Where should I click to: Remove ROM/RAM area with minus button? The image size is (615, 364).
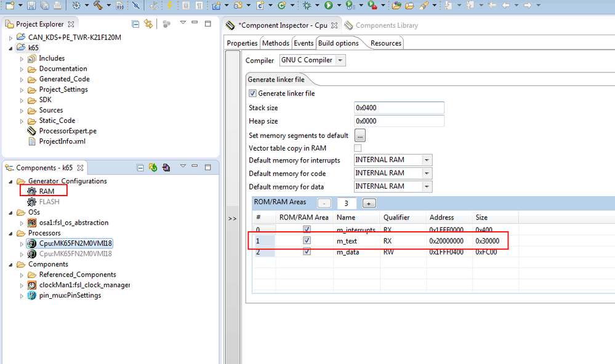click(x=324, y=204)
